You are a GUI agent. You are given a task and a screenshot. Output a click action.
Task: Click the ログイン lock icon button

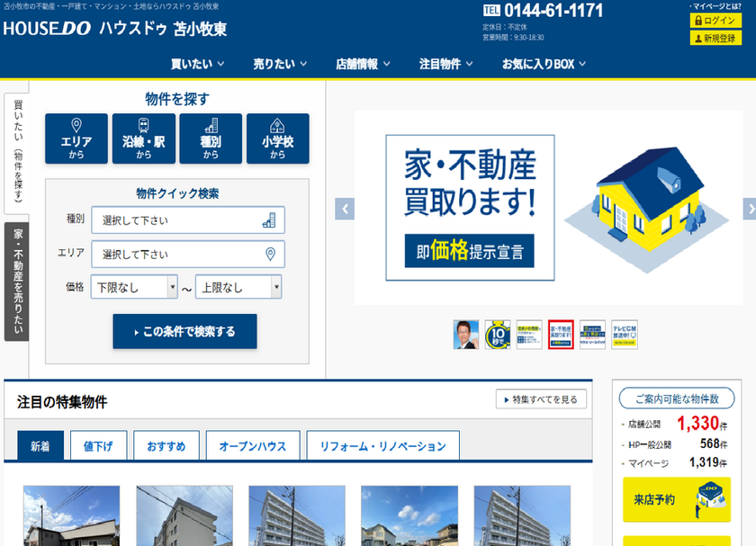tap(715, 20)
